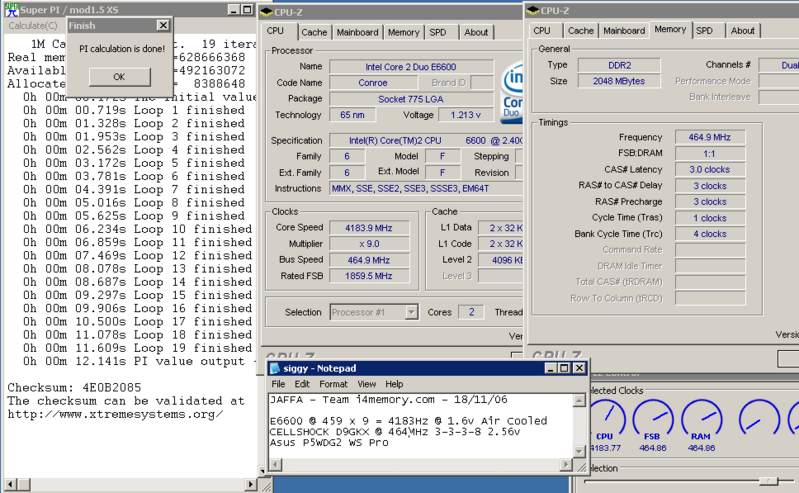Screen dimensions: 799x493
Task: Open the Format menu in Notepad
Action: [x=333, y=384]
